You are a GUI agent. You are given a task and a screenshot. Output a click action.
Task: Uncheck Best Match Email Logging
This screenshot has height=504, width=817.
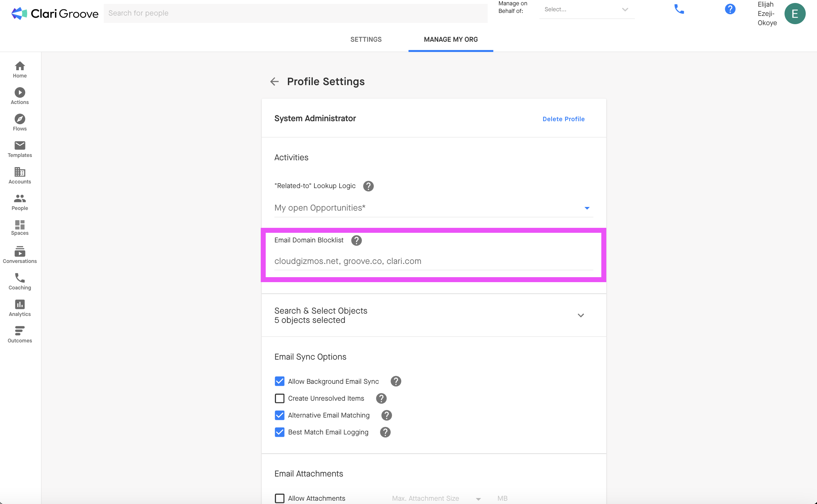(279, 432)
